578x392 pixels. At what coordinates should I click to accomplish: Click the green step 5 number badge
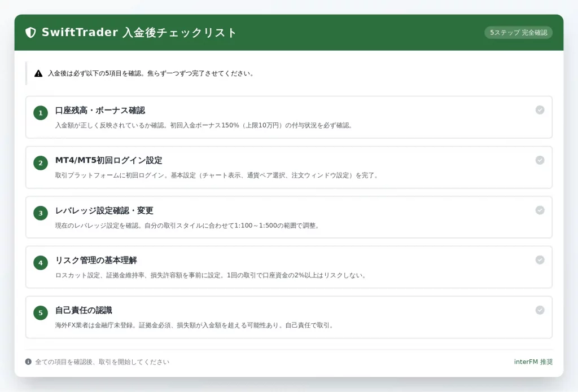[x=41, y=312]
